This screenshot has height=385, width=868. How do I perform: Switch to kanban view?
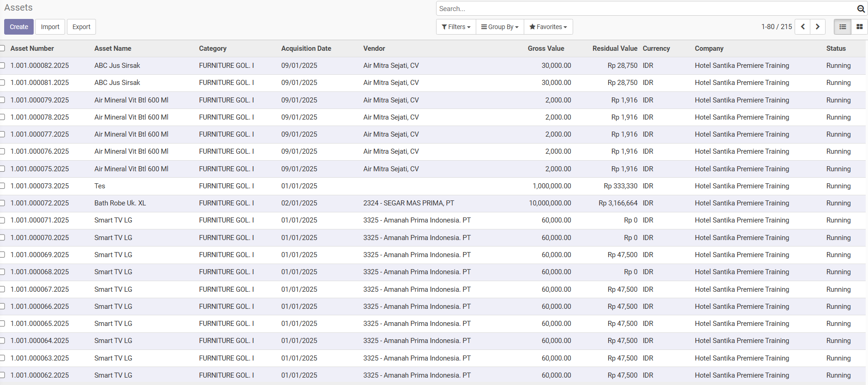[x=859, y=27]
